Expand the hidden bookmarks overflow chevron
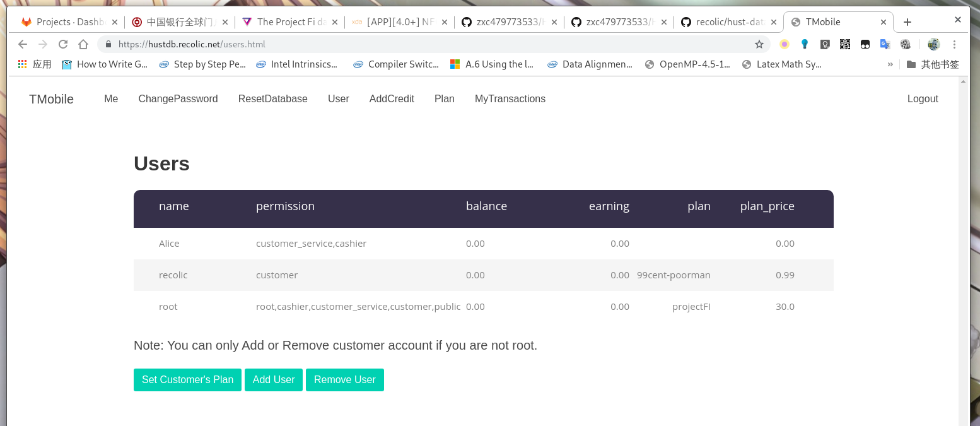Image resolution: width=980 pixels, height=426 pixels. coord(890,64)
